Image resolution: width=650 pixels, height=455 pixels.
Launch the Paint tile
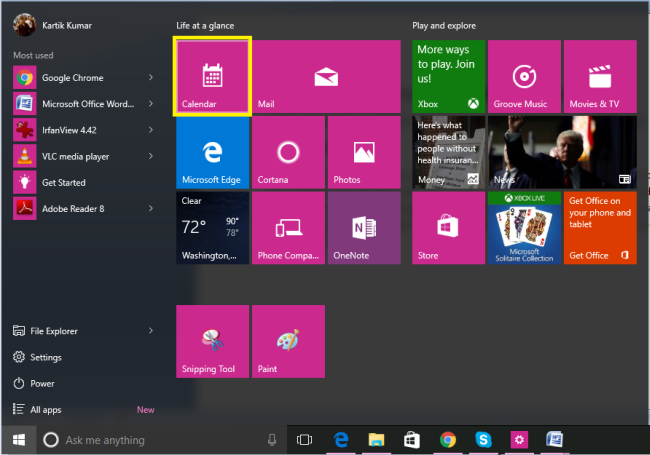[288, 341]
